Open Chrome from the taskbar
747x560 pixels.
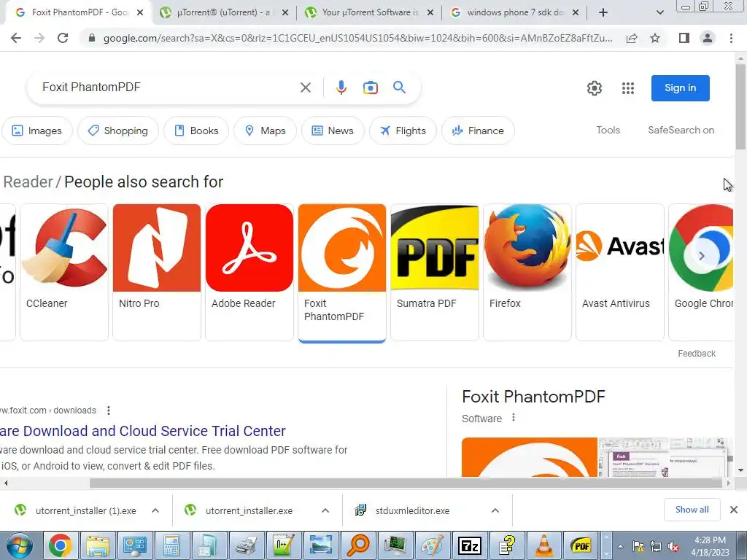[61, 545]
